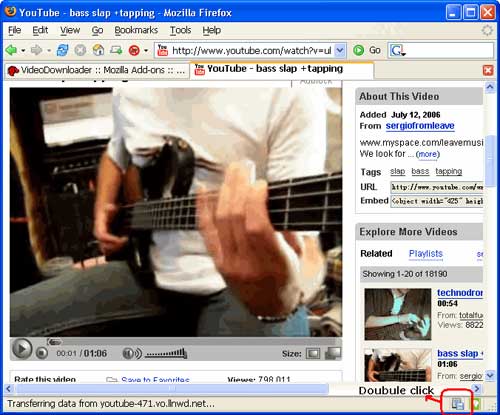The height and width of the screenshot is (415, 500).
Task: Click the Stop loading icon
Action: point(80,50)
